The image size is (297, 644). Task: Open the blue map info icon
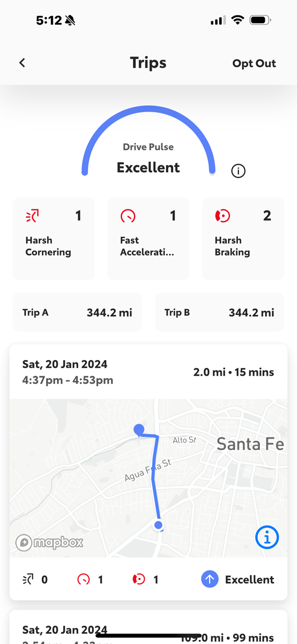click(x=267, y=537)
